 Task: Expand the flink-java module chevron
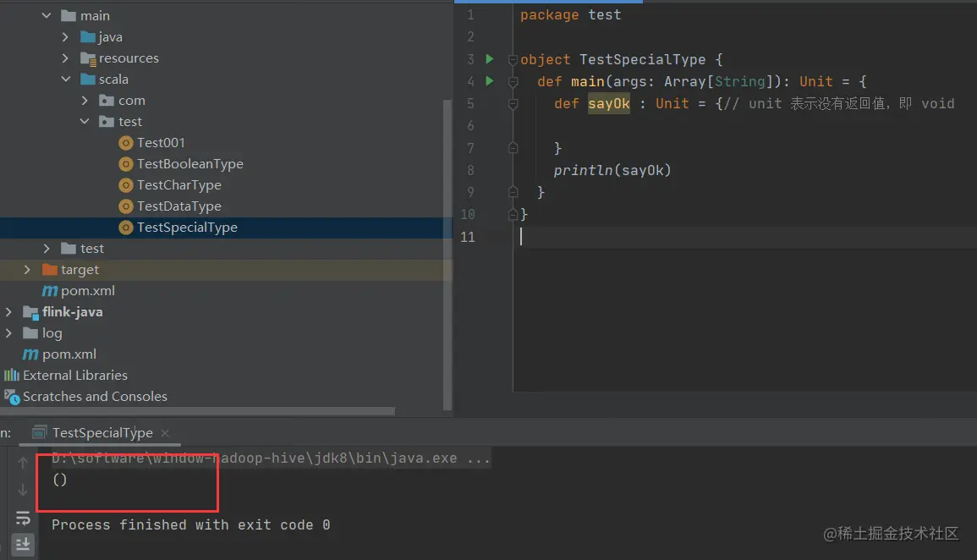8,312
